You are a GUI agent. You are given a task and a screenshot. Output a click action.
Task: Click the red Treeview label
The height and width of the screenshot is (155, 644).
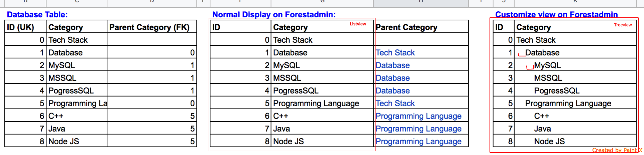coord(623,25)
